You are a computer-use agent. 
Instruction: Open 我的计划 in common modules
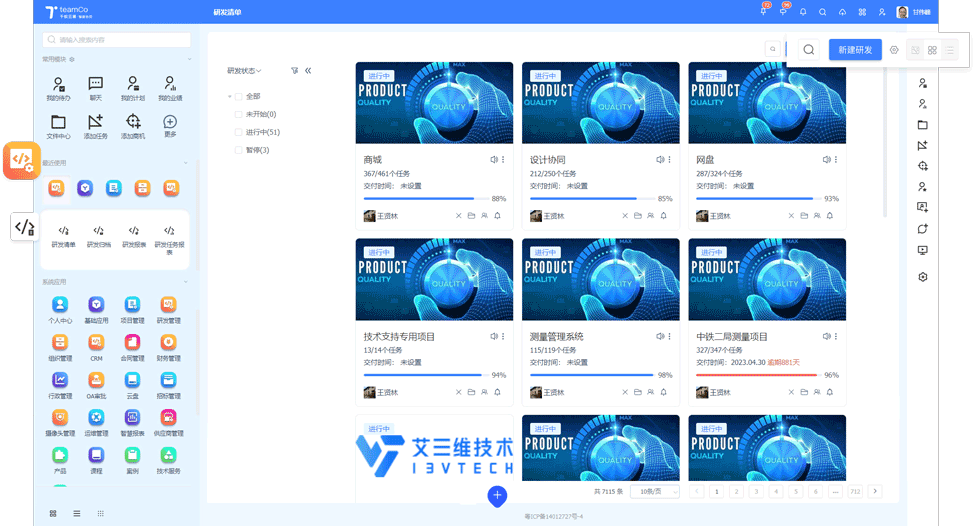pyautogui.click(x=132, y=88)
